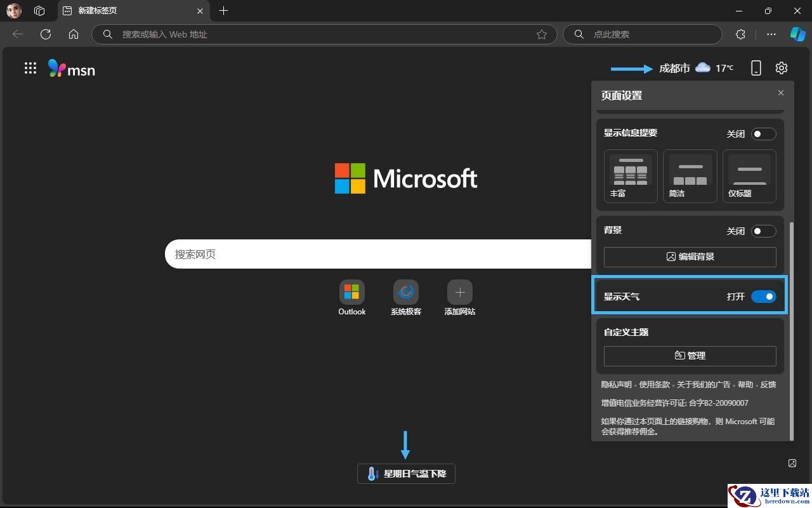Add this page to favorites star
This screenshot has height=508, width=812.
click(x=542, y=34)
